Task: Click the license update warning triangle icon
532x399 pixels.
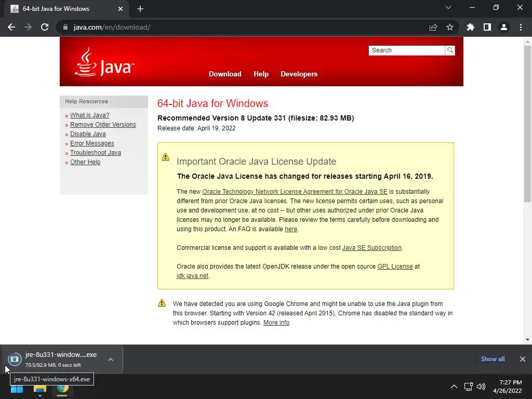Action: [165, 157]
